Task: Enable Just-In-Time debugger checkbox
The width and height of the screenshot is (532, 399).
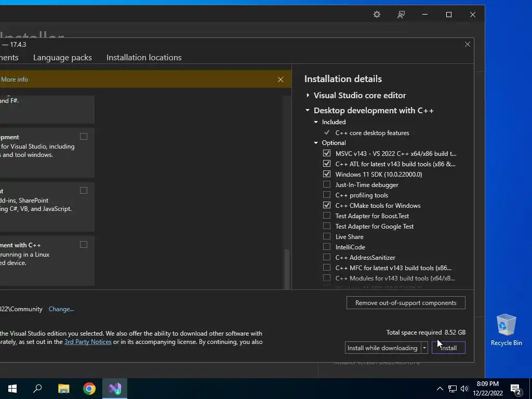Action: tap(327, 184)
